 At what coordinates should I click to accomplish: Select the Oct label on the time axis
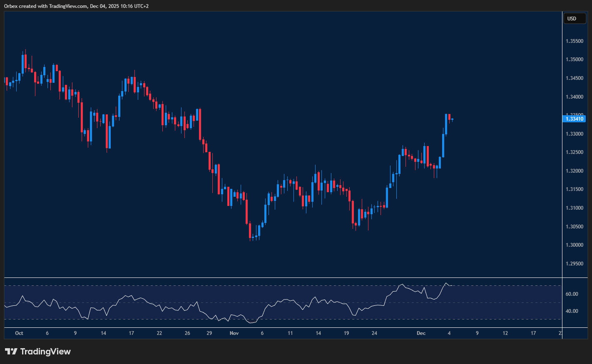coord(19,333)
